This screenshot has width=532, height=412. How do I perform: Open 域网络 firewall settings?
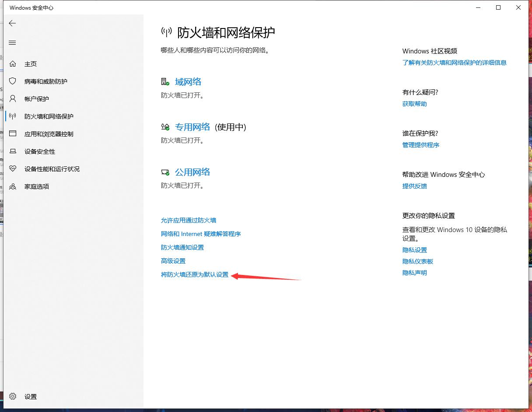click(x=188, y=81)
